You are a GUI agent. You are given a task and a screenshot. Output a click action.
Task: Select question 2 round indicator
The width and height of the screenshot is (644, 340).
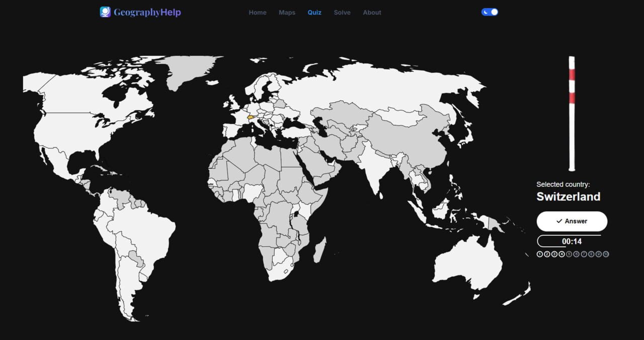point(547,254)
